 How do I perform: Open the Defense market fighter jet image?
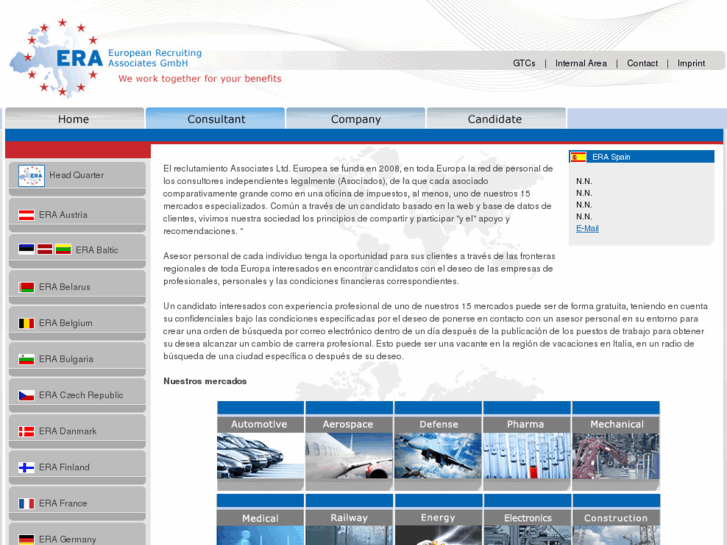[x=438, y=455]
